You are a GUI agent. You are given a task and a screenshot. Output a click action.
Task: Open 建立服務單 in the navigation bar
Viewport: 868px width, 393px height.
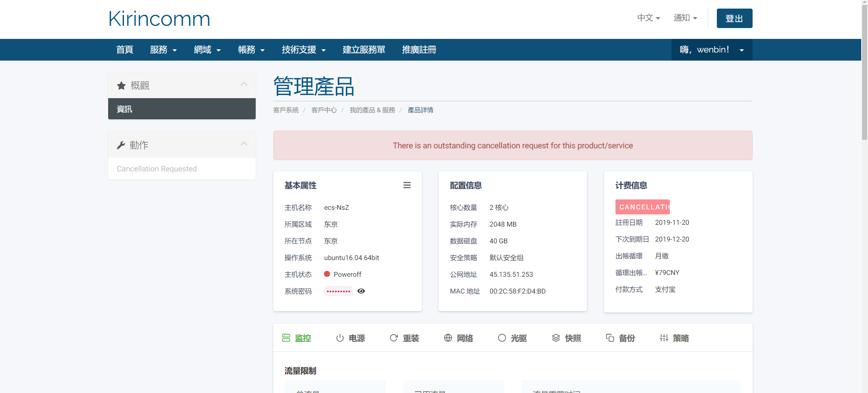pyautogui.click(x=364, y=50)
